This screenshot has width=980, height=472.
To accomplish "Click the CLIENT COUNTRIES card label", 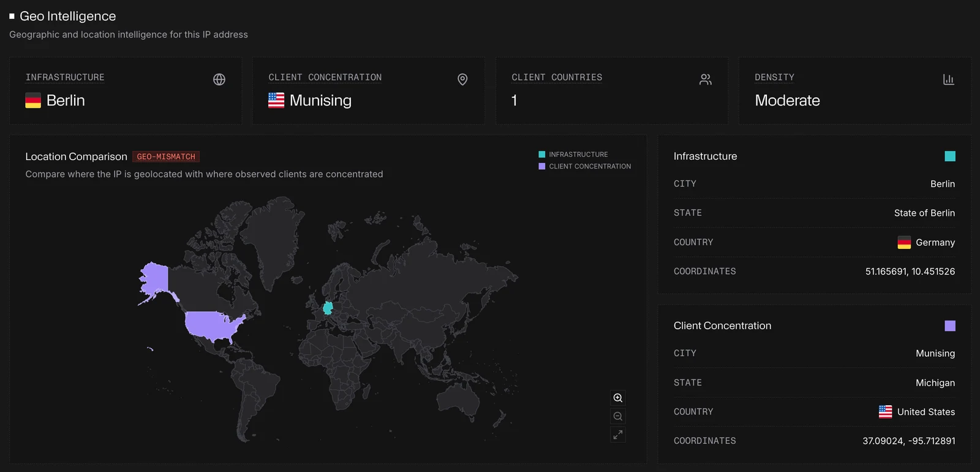I will [x=557, y=77].
